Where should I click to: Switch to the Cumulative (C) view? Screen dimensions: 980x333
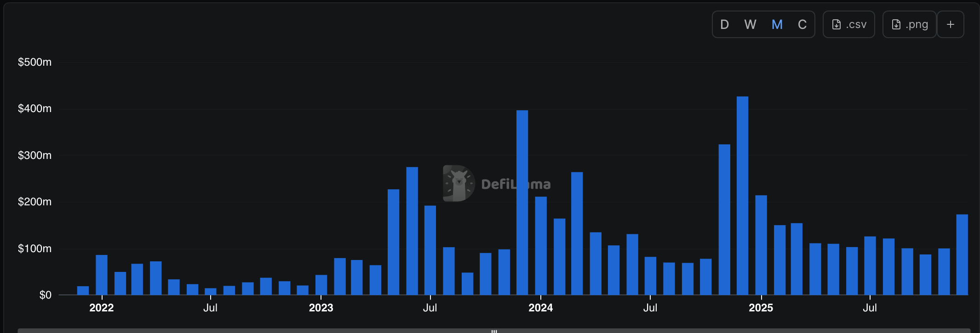tap(802, 24)
